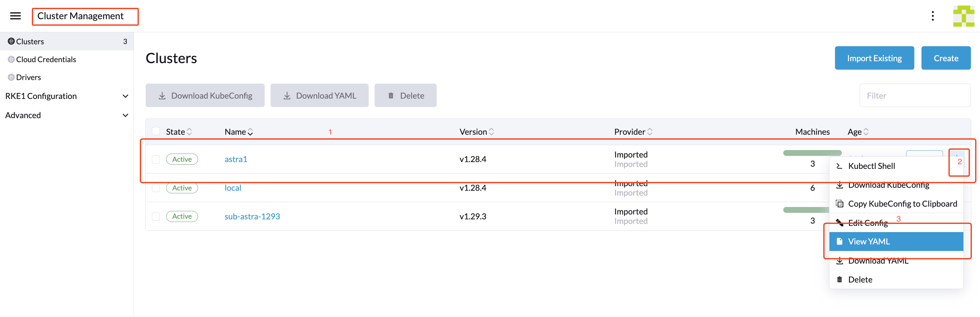980x317 pixels.
Task: Sort clusters by the Provider column
Action: [x=649, y=132]
